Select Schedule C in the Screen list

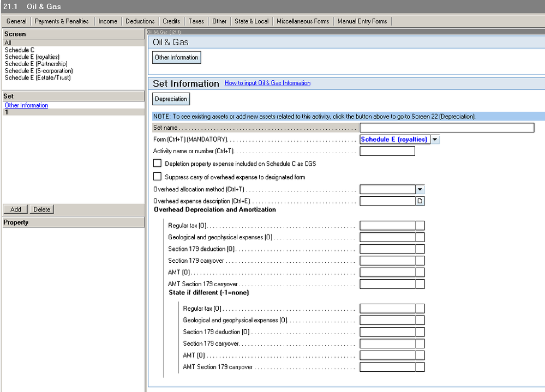tap(20, 50)
